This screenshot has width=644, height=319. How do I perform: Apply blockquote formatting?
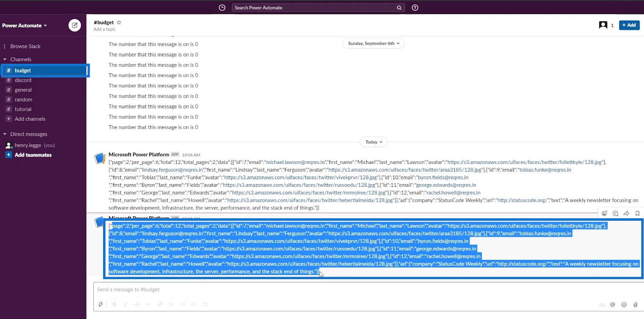(x=194, y=304)
